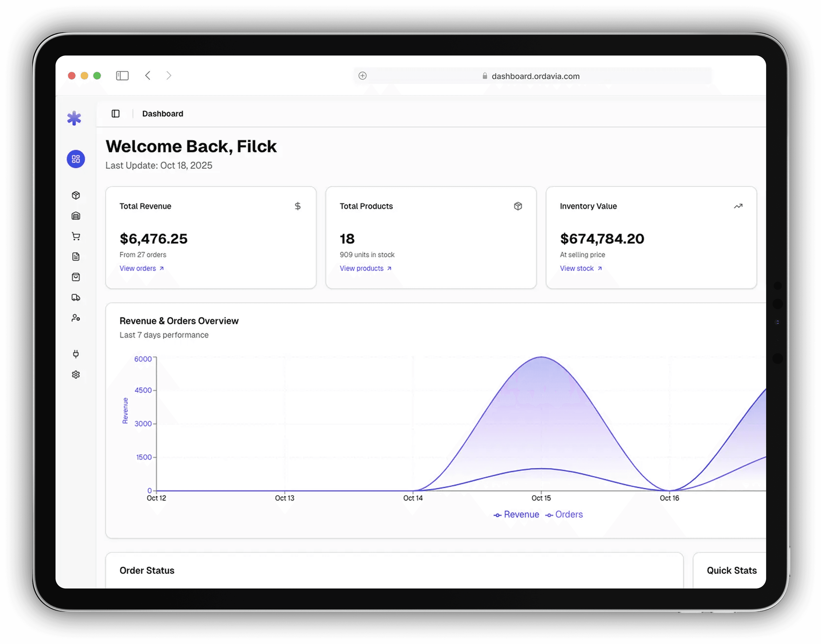The width and height of the screenshot is (821, 644).
Task: Open the Invoices document icon
Action: 76,256
